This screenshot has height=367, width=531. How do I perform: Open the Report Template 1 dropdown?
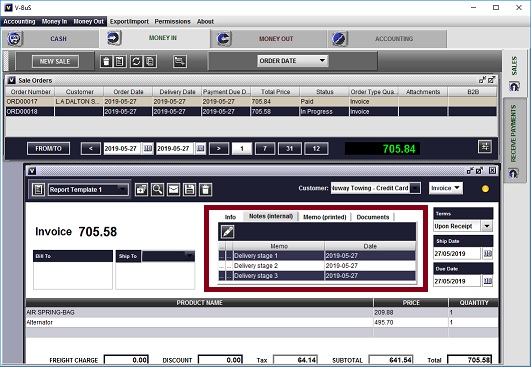[88, 189]
